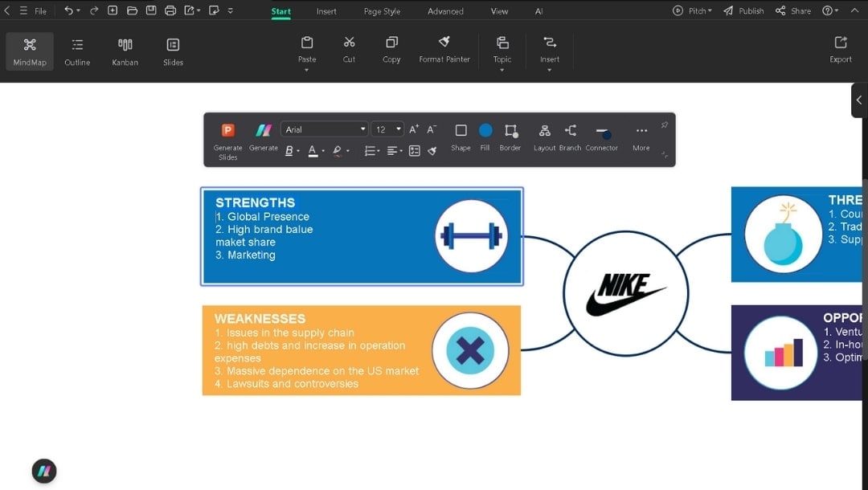Save the document with the floppy disk icon

[x=151, y=10]
